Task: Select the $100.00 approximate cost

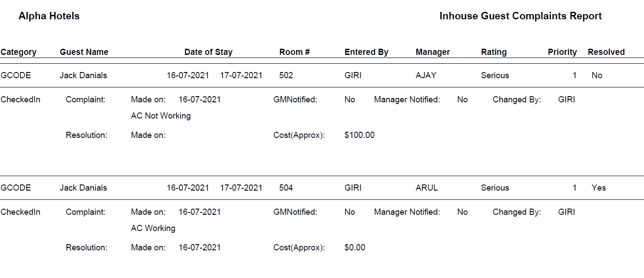Action: [359, 135]
